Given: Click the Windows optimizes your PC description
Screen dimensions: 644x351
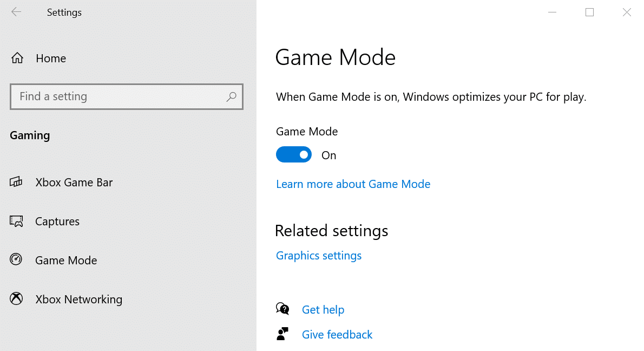Looking at the screenshot, I should point(431,97).
